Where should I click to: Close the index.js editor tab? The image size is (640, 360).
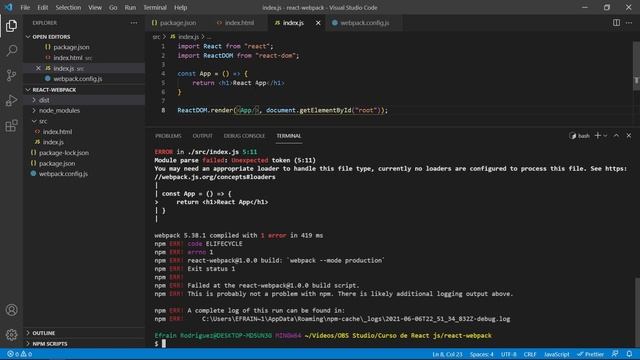[x=318, y=23]
